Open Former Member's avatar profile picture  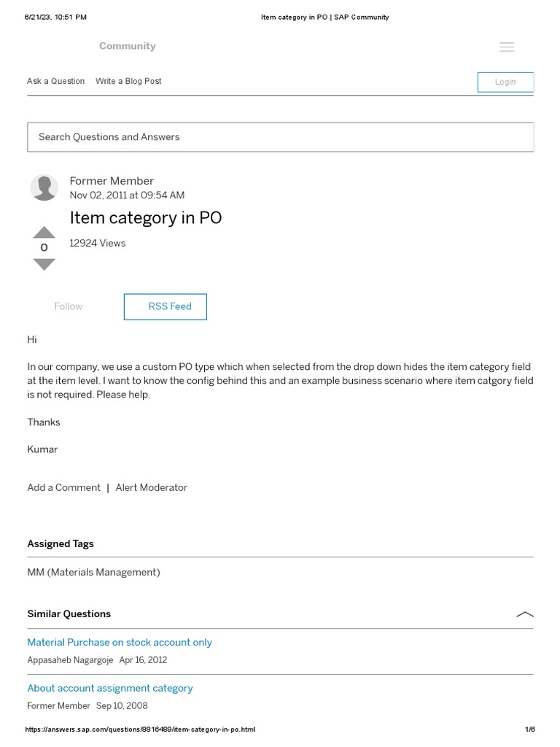point(44,188)
